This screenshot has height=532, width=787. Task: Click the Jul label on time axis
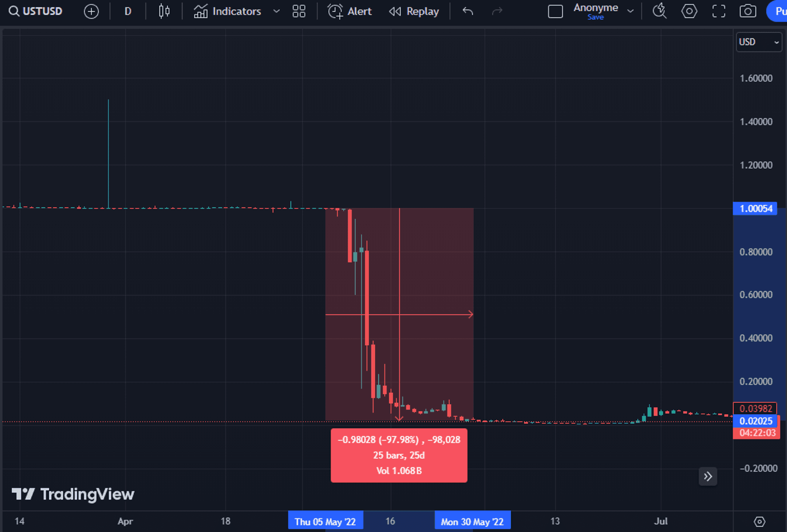[x=661, y=521]
